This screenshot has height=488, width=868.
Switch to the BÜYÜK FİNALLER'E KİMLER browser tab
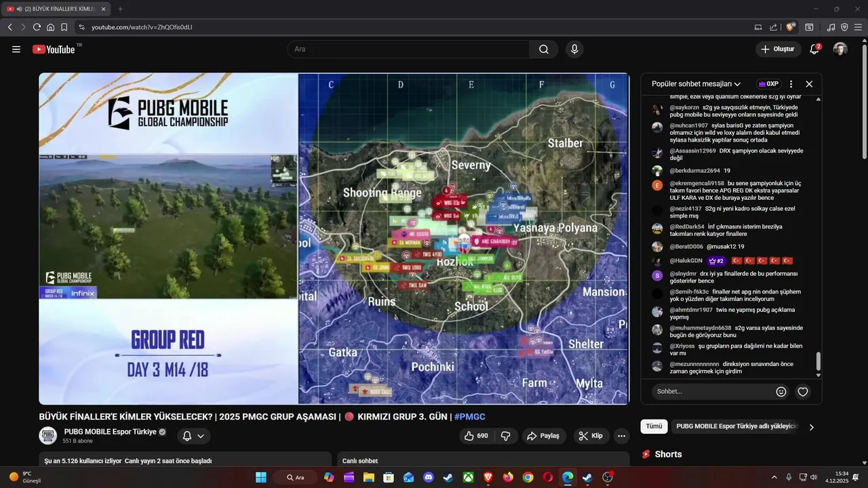(56, 9)
